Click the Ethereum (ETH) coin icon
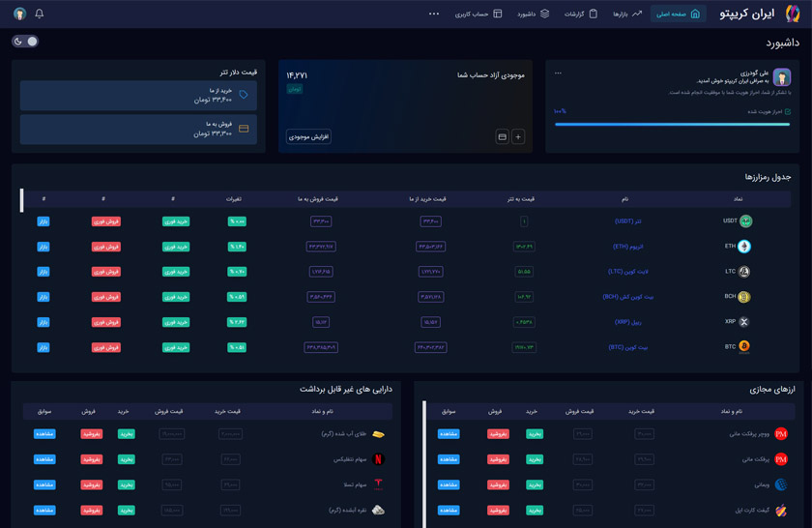Screen dimensions: 812x528 pyautogui.click(x=744, y=247)
